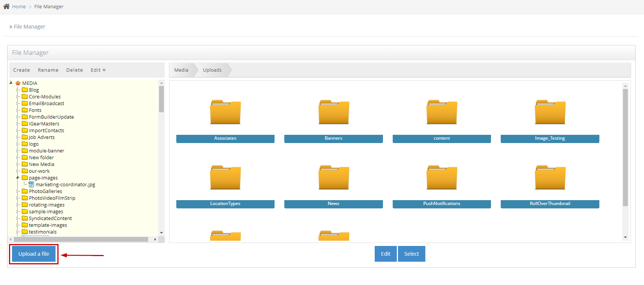Image resolution: width=644 pixels, height=285 pixels.
Task: Collapse the page-images tree node
Action: (x=17, y=178)
